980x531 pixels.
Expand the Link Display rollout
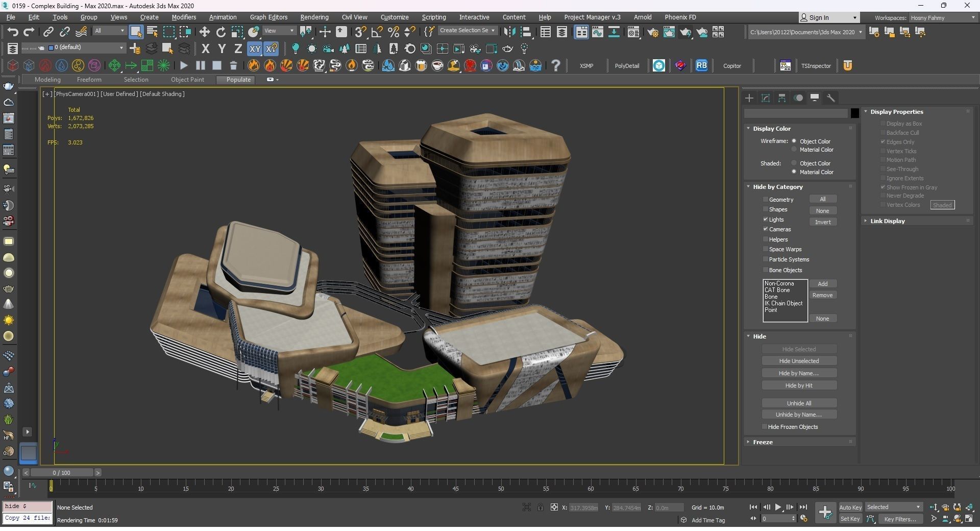click(887, 221)
